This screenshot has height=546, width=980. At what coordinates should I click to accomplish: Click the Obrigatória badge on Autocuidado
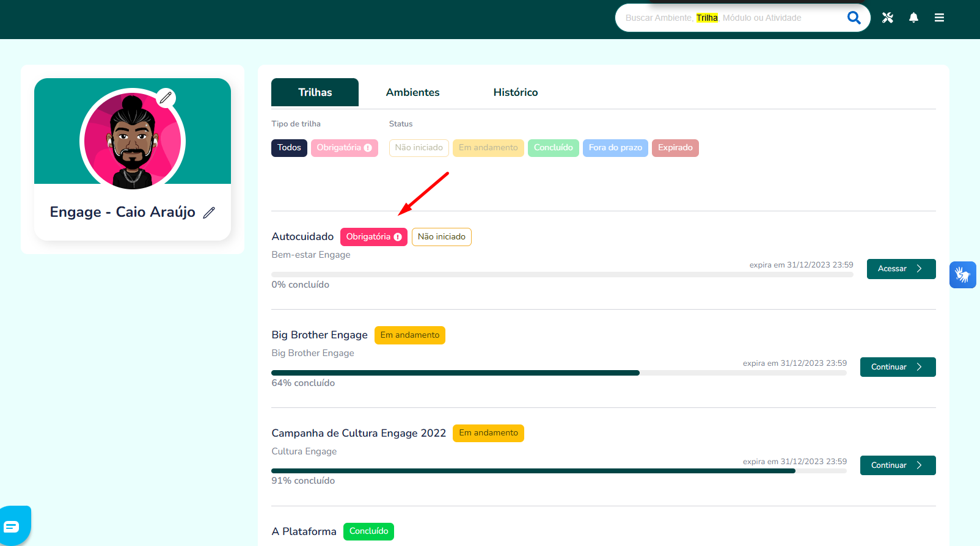tap(373, 237)
